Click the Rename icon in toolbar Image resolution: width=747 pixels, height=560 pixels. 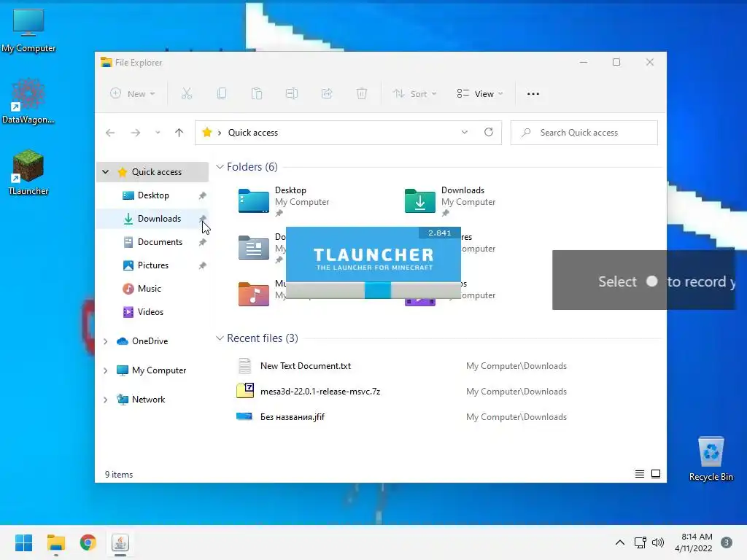pos(292,94)
